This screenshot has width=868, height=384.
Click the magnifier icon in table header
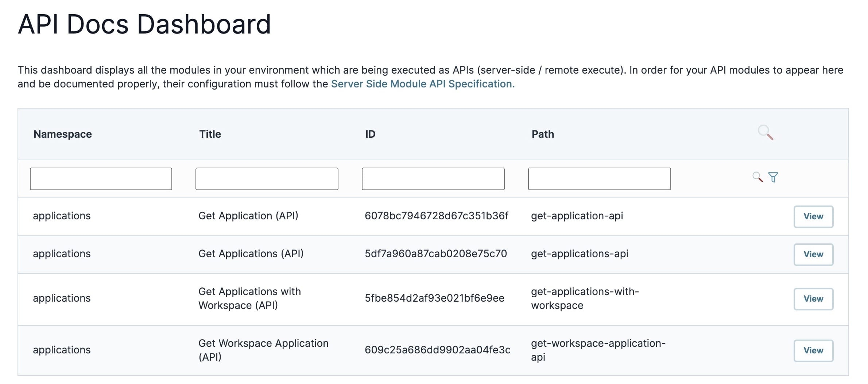tap(766, 133)
